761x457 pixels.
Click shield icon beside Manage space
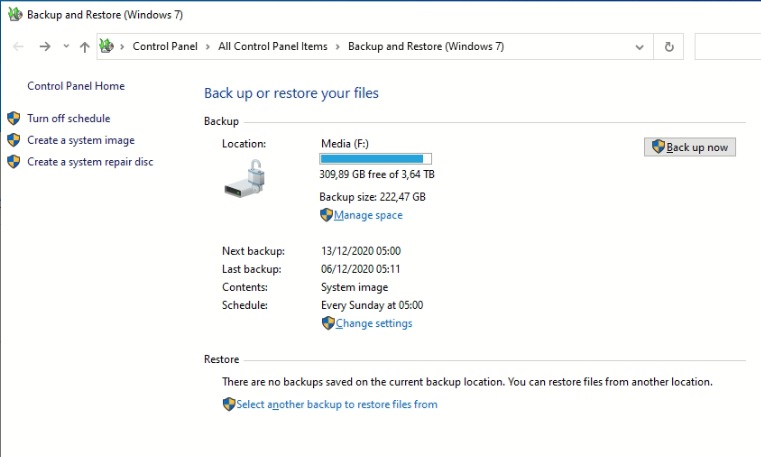[x=327, y=215]
